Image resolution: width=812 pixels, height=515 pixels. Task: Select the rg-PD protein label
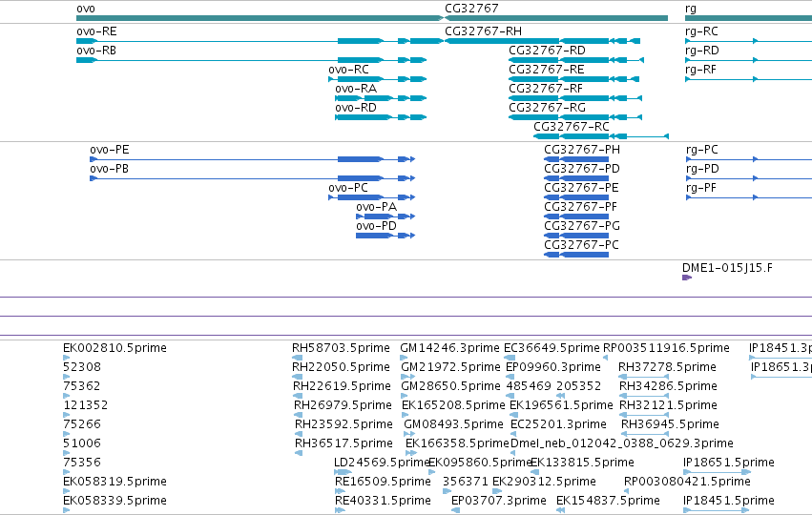(x=702, y=169)
